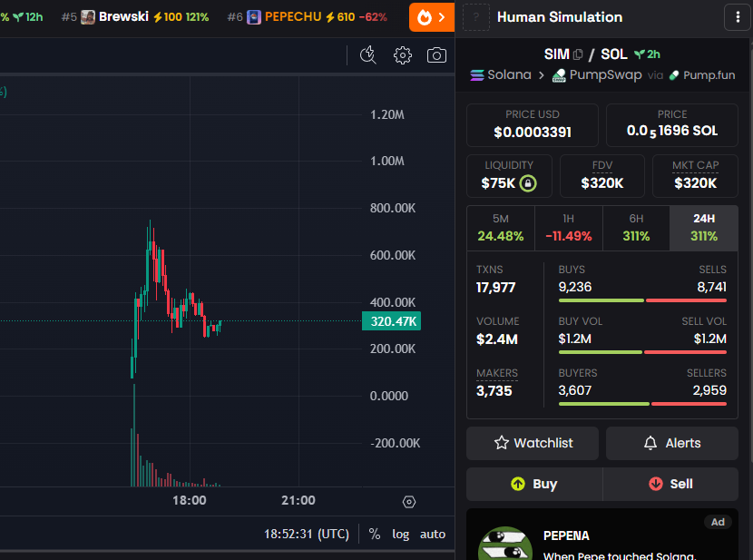Viewport: 753px width, 560px height.
Task: Open the Solana chain link
Action: [x=501, y=75]
